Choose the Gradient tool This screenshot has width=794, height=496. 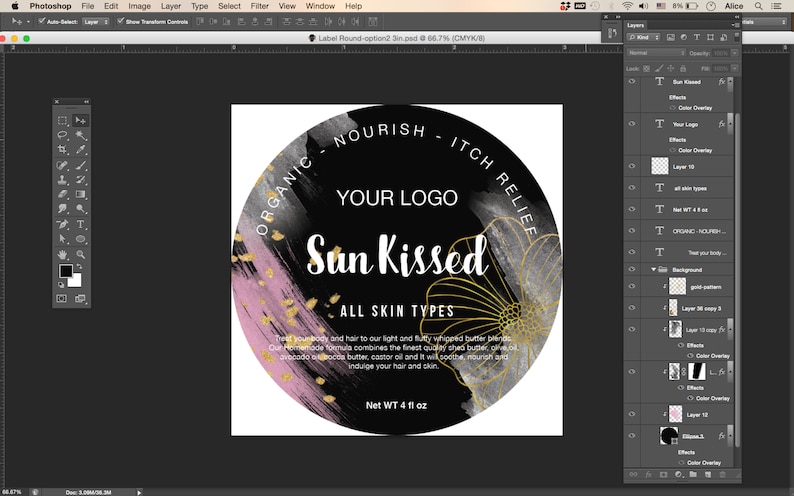[x=81, y=194]
